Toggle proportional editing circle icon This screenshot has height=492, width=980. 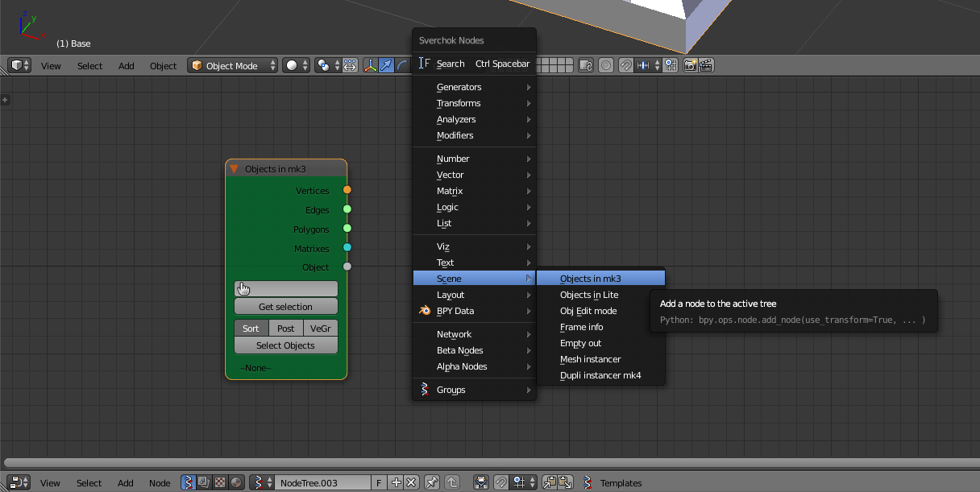click(x=606, y=65)
